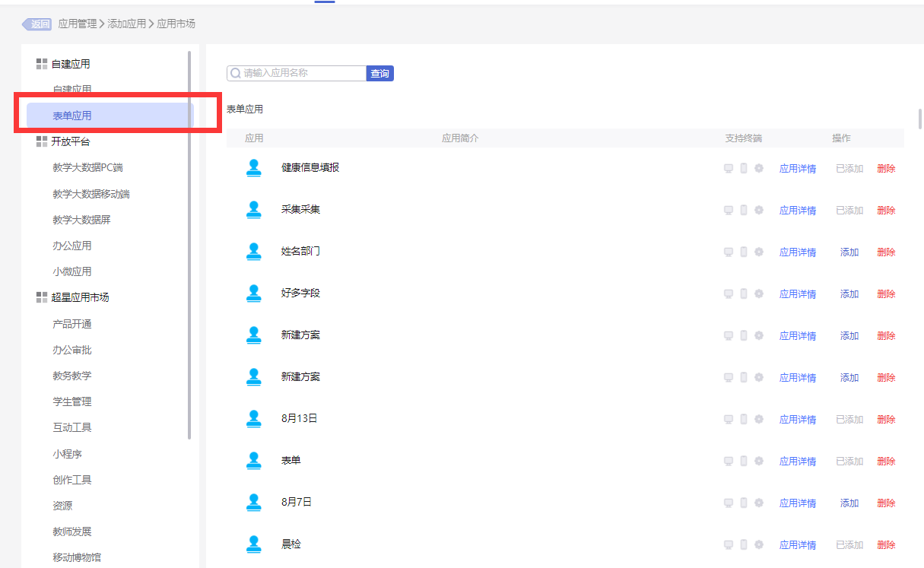The width and height of the screenshot is (924, 568).
Task: Click the avatar icon of 好多字段 app
Action: coord(254,294)
